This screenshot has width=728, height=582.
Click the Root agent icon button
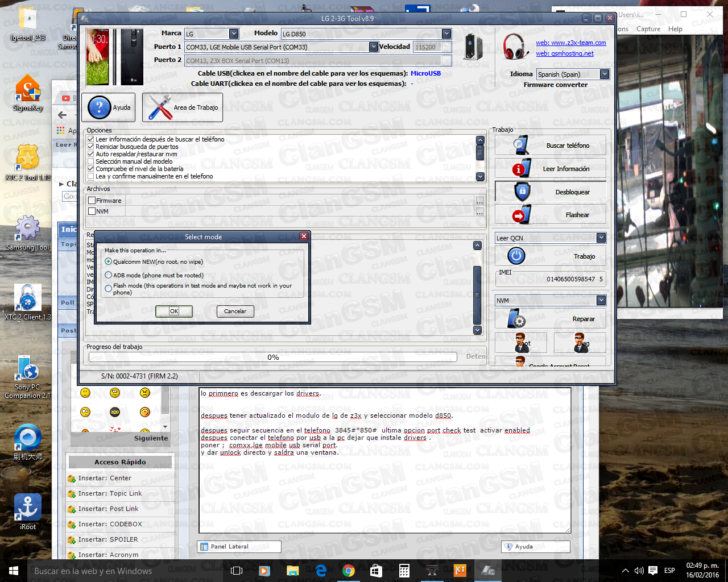521,343
